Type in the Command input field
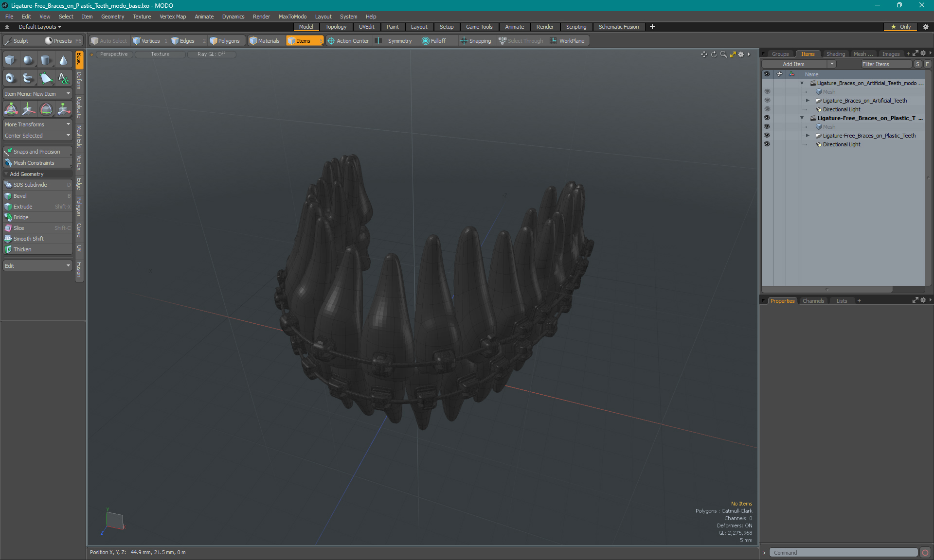 point(844,553)
